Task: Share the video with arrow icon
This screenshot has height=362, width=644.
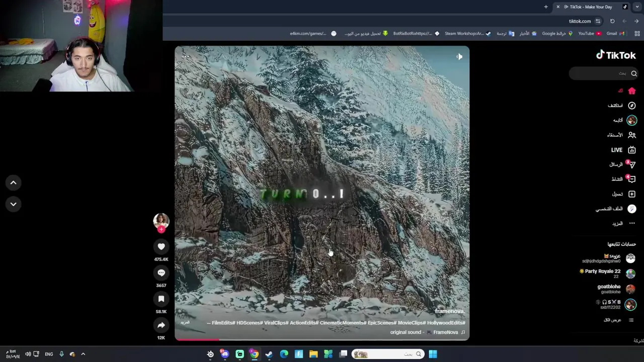Action: pyautogui.click(x=161, y=325)
